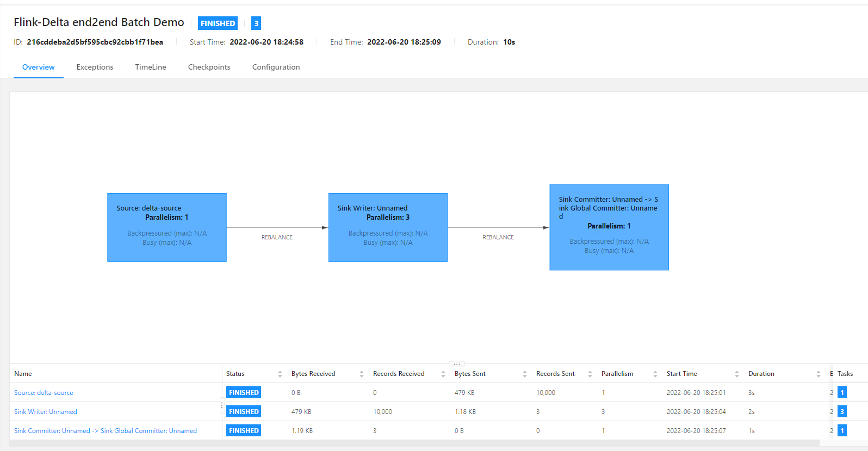This screenshot has height=451, width=868.
Task: Click duration 3s in Source row
Action: point(752,393)
